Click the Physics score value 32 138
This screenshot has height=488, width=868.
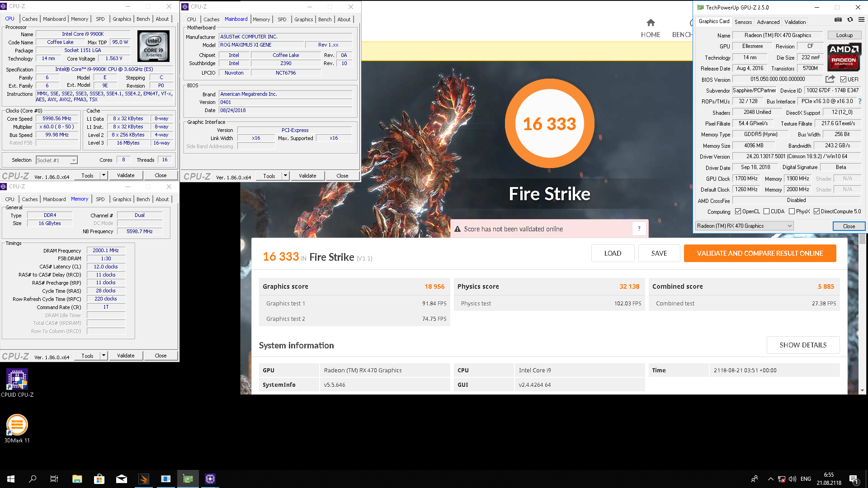coord(629,286)
